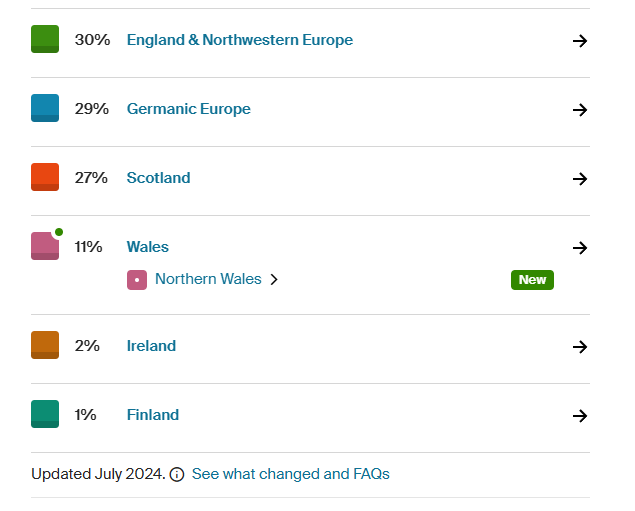
Task: Open the Northern Wales subregion link
Action: 208,279
